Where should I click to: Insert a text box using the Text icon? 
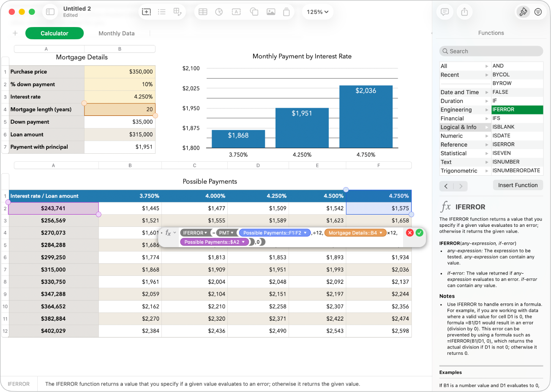[x=236, y=12]
